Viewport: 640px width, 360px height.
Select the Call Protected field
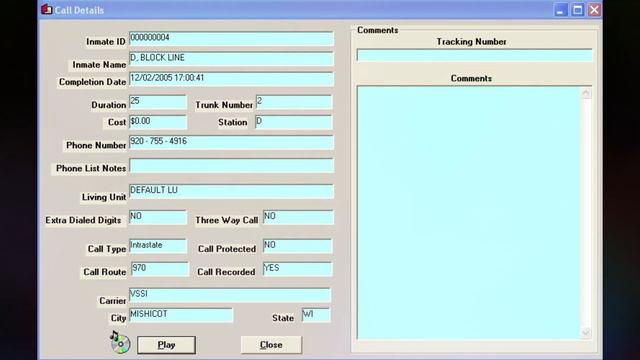pos(297,246)
